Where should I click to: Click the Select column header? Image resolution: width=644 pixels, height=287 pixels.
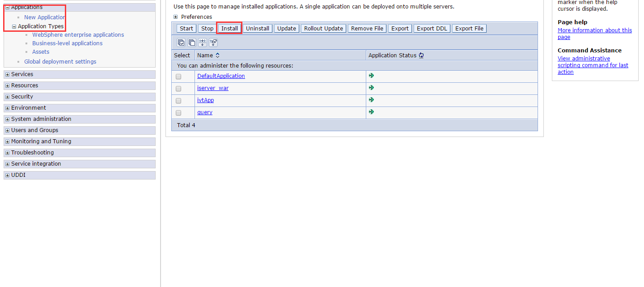point(182,56)
